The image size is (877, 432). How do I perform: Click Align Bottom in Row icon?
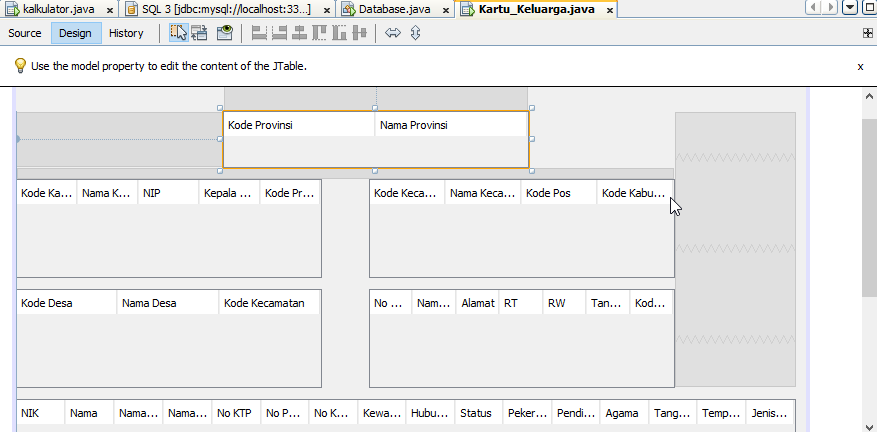click(x=340, y=33)
